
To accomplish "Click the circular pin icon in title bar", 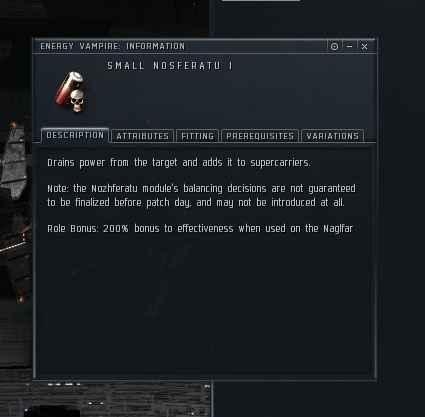I will (334, 47).
